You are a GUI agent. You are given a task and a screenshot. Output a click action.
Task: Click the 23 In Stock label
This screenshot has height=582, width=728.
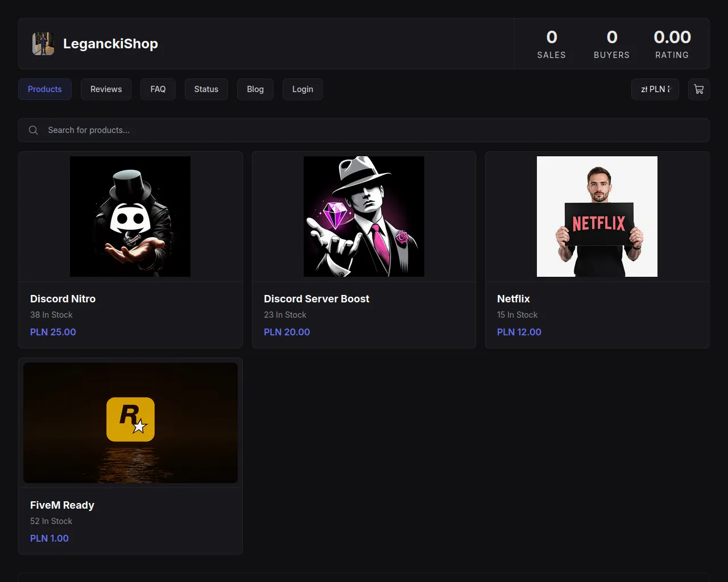click(285, 315)
